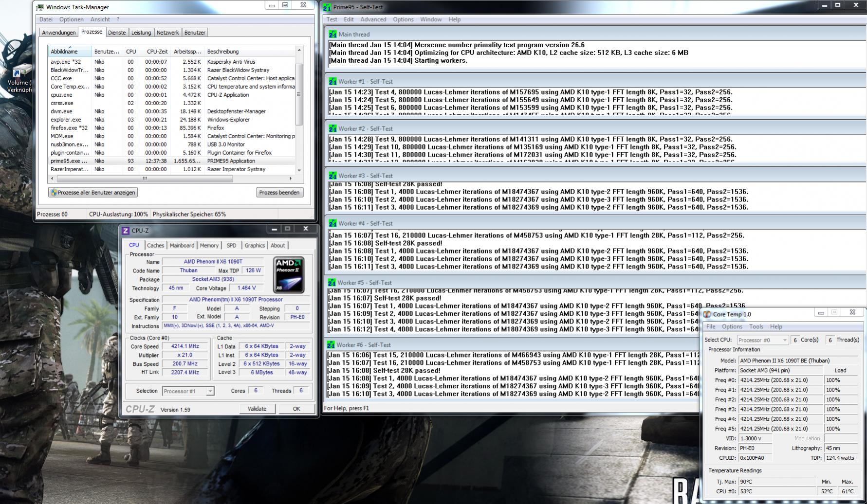Open the Advanced menu in Prime95
The height and width of the screenshot is (504, 867).
[373, 19]
